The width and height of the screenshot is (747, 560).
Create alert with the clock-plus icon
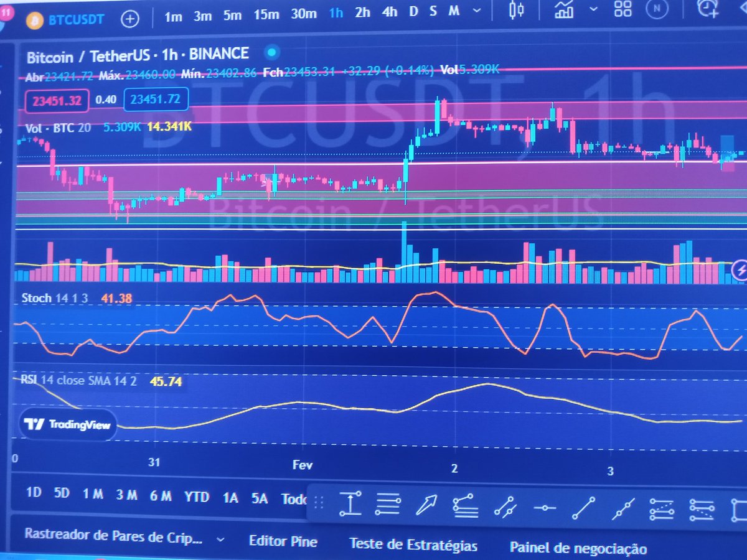(x=708, y=7)
